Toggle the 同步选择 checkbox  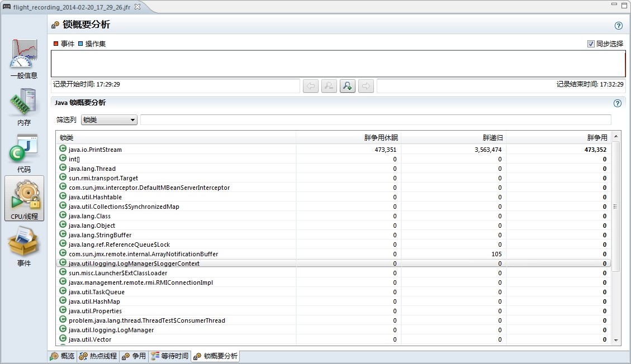(591, 44)
